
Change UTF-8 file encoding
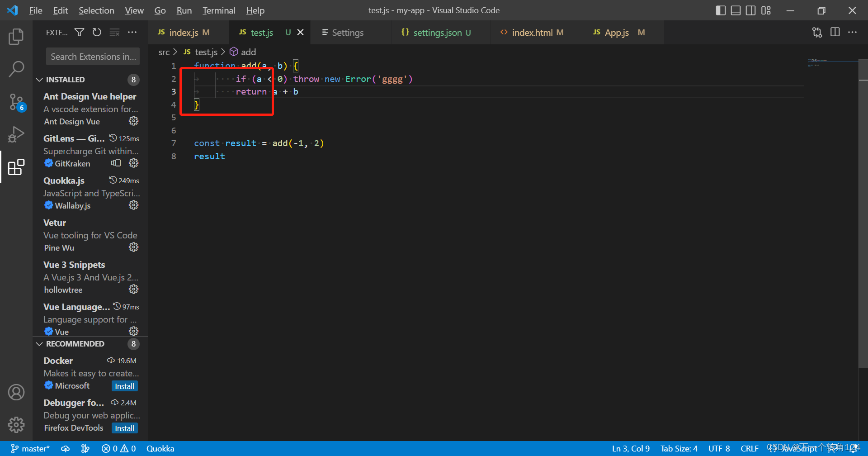click(719, 449)
